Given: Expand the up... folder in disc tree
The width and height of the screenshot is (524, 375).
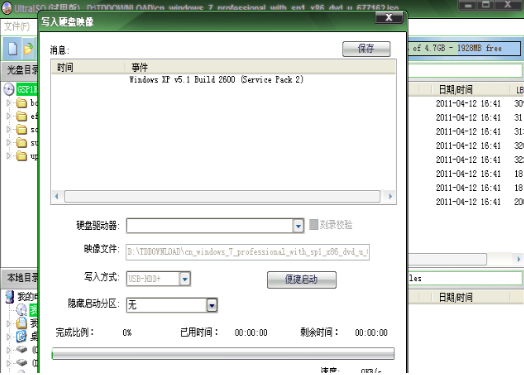Looking at the screenshot, I should click(x=9, y=156).
